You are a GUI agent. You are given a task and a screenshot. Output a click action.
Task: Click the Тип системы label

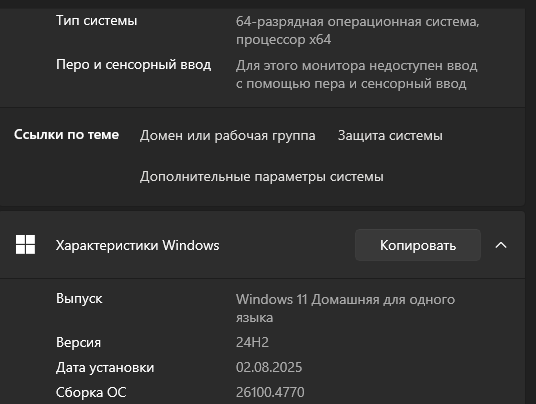pos(96,21)
